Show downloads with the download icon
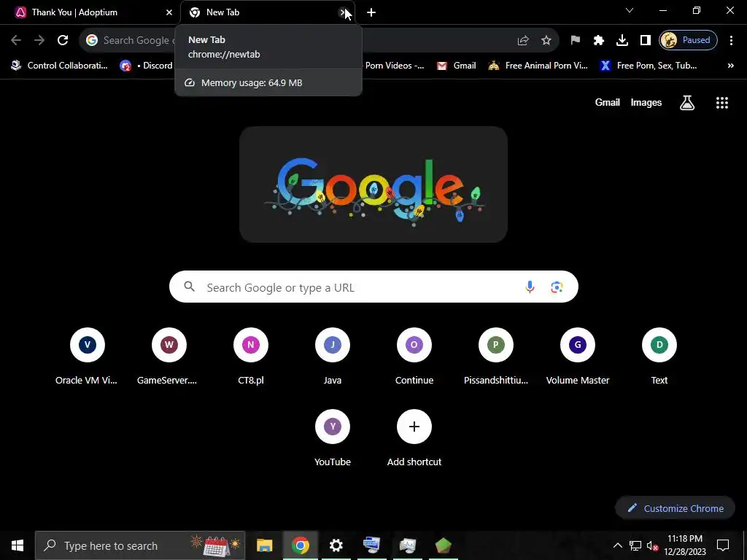The height and width of the screenshot is (560, 747). [622, 40]
